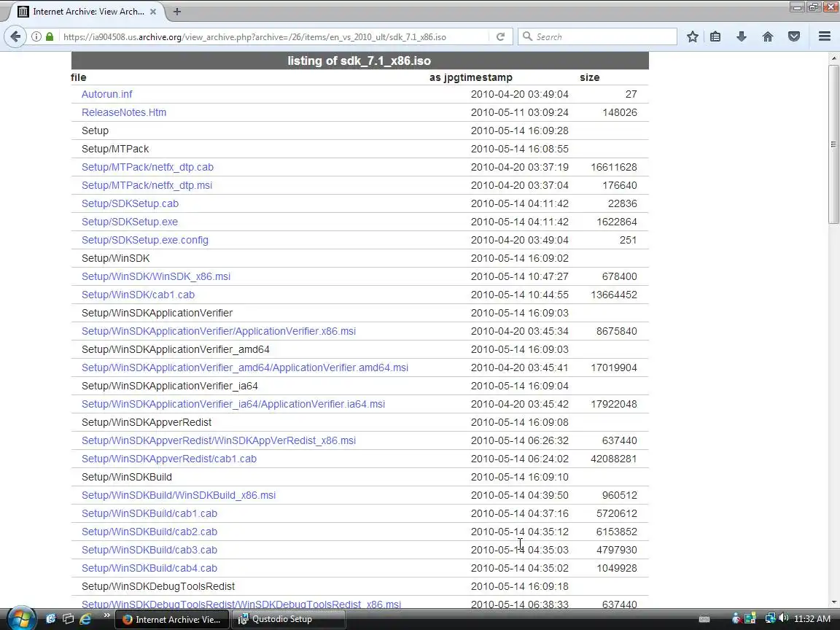Go to the Firefox home page icon
Image resolution: width=840 pixels, height=630 pixels.
click(x=768, y=36)
